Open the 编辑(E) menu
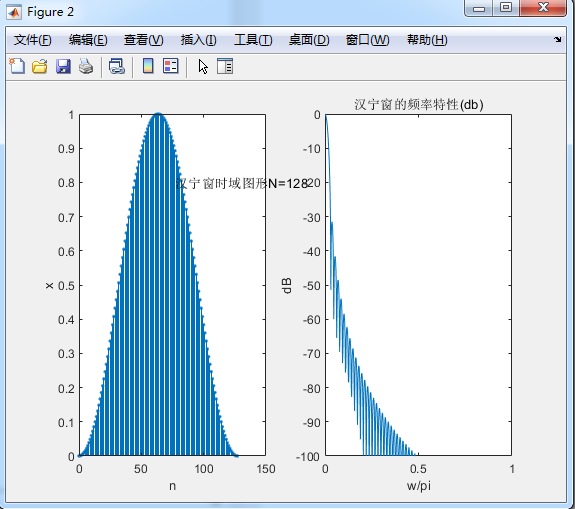The height and width of the screenshot is (509, 575). 88,40
